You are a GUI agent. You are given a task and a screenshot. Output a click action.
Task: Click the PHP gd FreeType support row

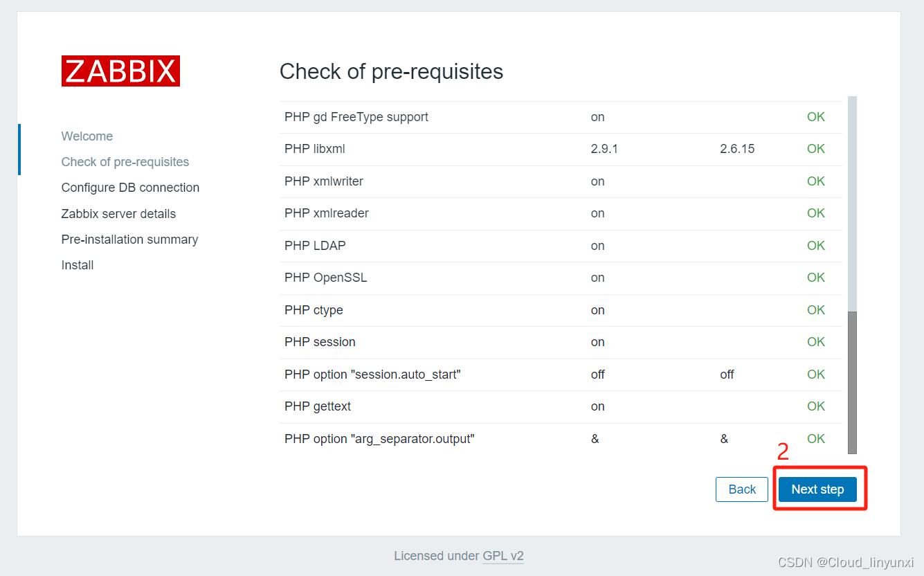[561, 117]
